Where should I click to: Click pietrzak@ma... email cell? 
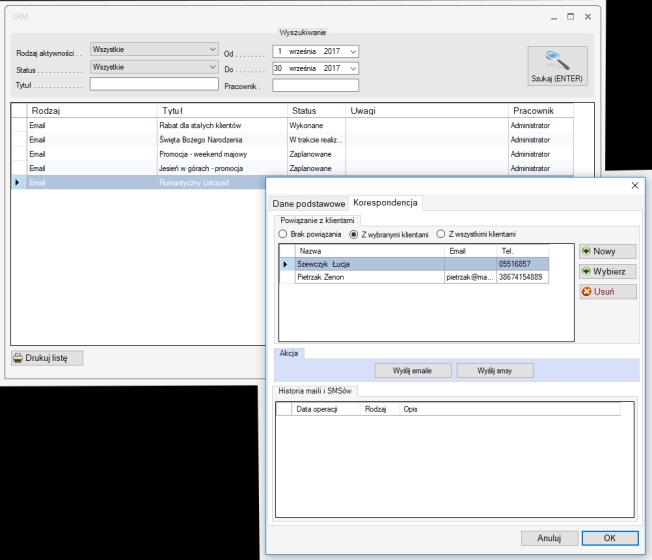pyautogui.click(x=470, y=277)
